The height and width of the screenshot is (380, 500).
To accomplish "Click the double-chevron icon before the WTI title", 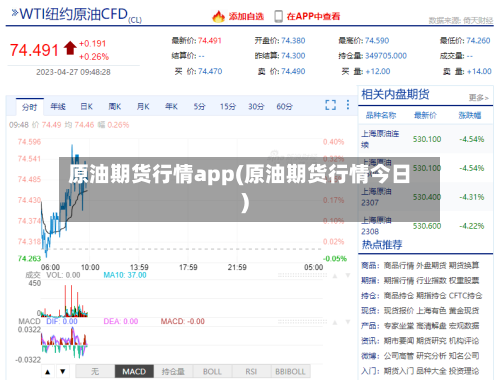I will (x=15, y=13).
